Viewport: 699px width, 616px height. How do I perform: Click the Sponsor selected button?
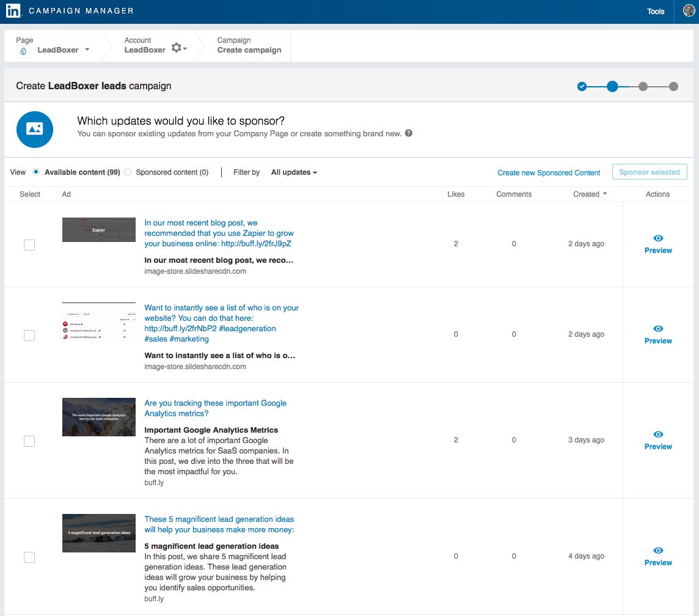[x=649, y=172]
